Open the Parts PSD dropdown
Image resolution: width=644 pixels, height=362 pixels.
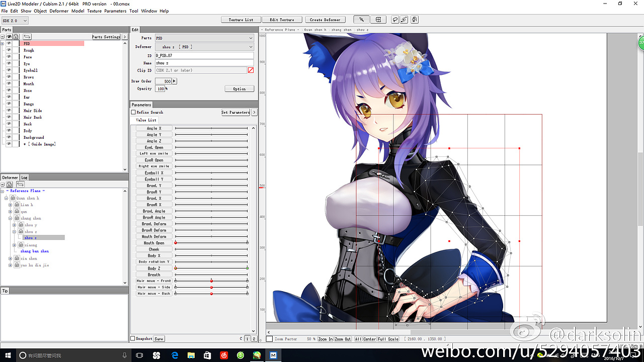204,38
